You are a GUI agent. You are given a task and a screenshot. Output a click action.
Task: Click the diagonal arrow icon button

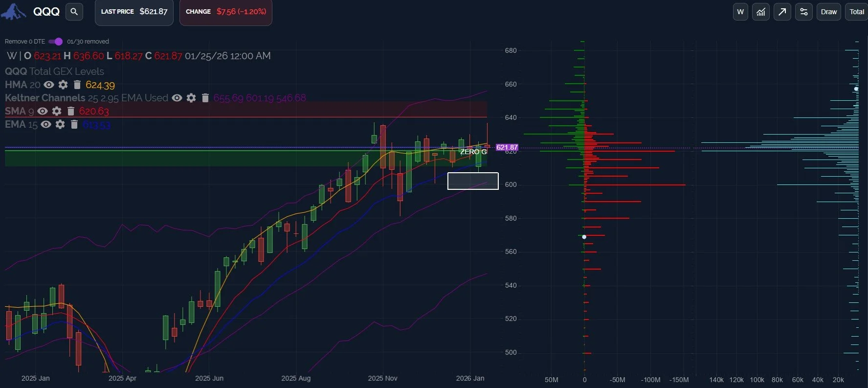[x=782, y=12]
